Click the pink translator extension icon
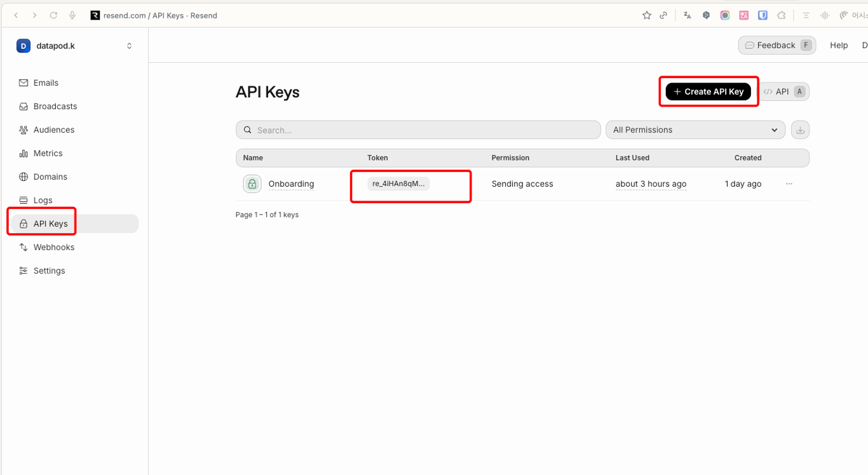Image resolution: width=868 pixels, height=475 pixels. coord(743,15)
